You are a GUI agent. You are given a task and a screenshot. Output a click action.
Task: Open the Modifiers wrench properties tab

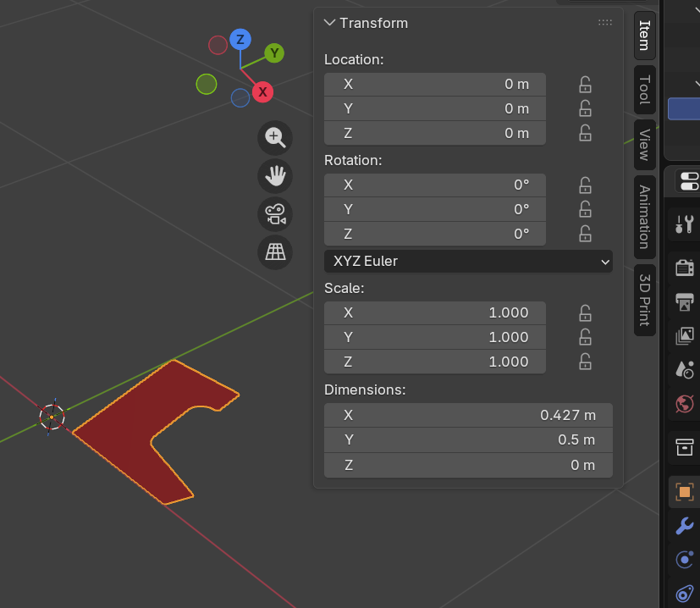[x=684, y=526]
